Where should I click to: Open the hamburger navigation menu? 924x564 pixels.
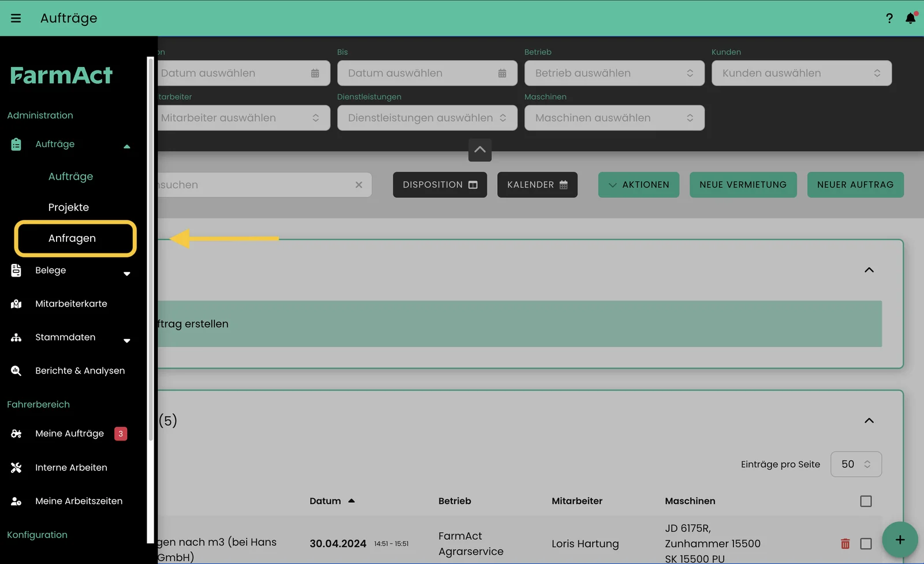(16, 18)
